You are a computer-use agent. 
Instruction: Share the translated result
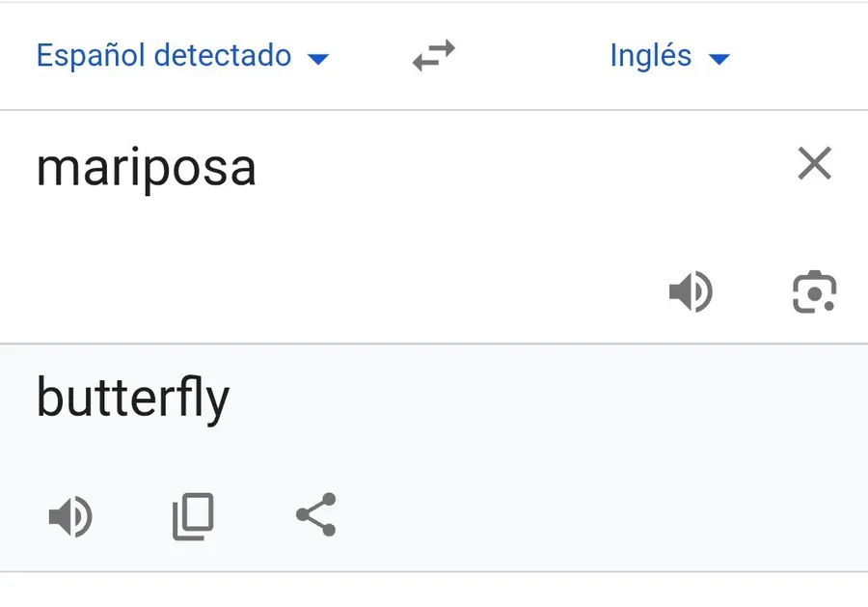point(316,515)
